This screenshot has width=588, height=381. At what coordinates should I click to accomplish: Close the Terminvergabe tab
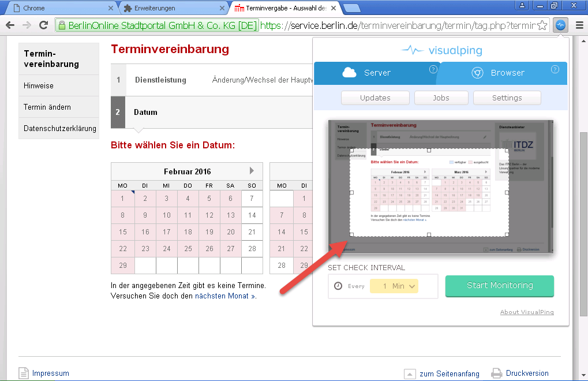tap(334, 8)
